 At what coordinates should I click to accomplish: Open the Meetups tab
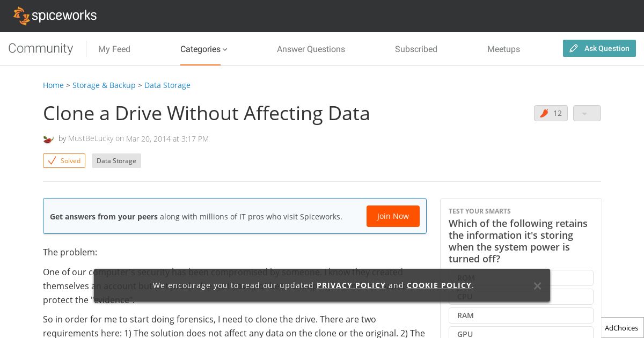[x=503, y=49]
